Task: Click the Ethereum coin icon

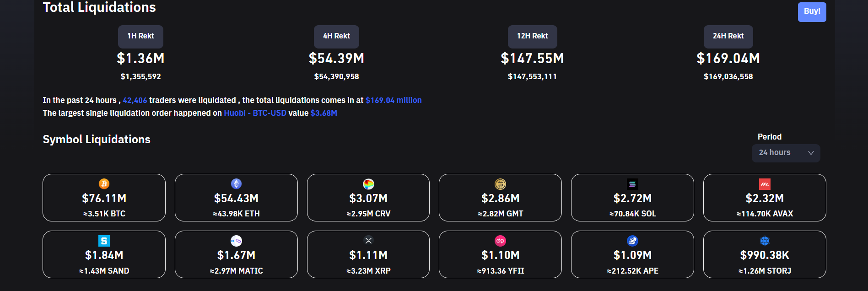Action: click(236, 184)
